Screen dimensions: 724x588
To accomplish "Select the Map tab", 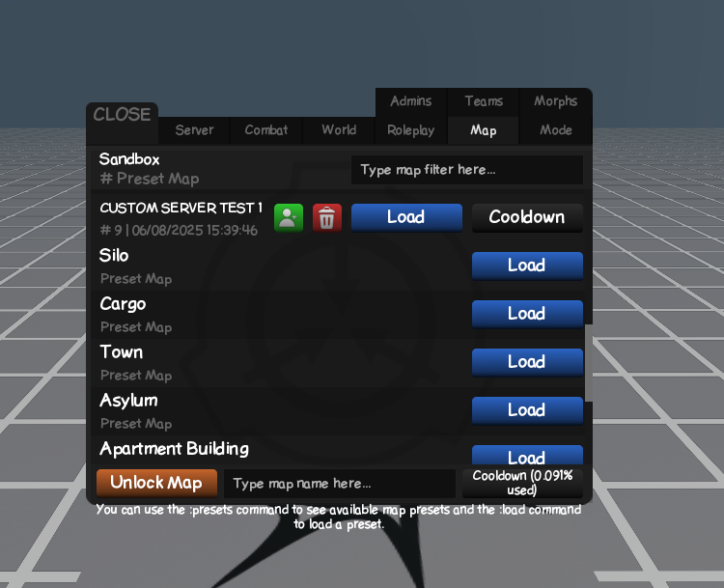I will point(484,130).
